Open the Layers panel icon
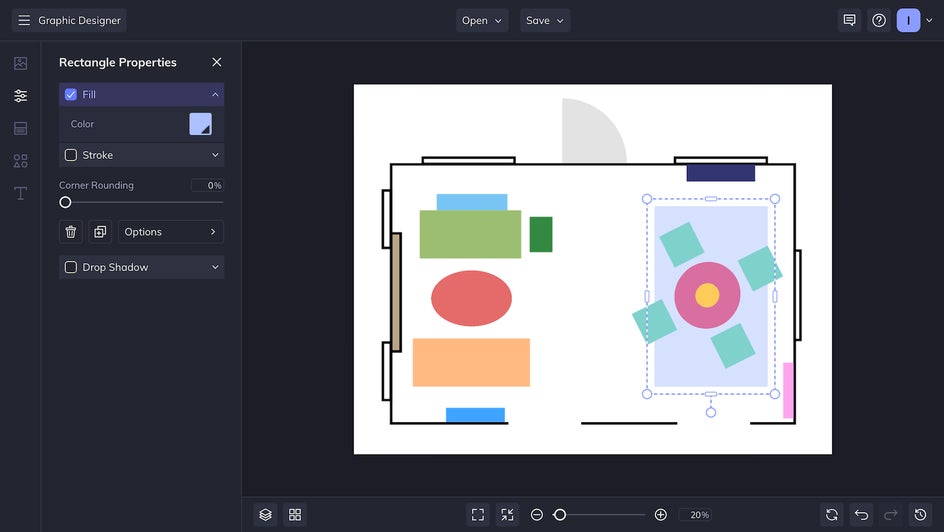 pos(265,515)
